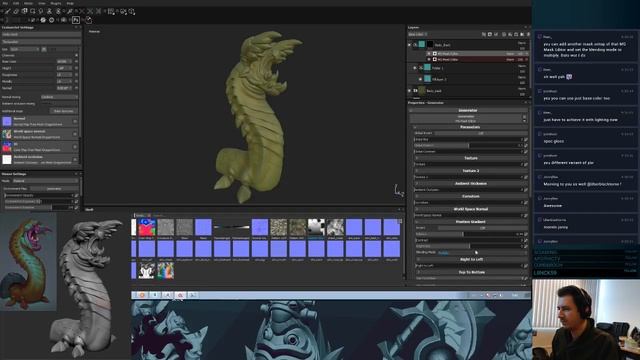Select the white creature thumbnail in Shelf

tap(147, 271)
